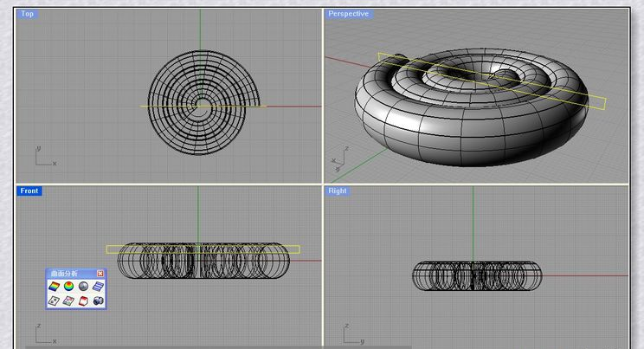Activate the Top viewport title label
The image size is (644, 349).
click(x=28, y=14)
